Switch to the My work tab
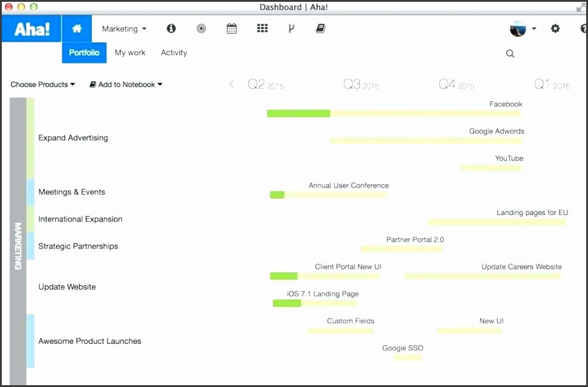 (130, 53)
